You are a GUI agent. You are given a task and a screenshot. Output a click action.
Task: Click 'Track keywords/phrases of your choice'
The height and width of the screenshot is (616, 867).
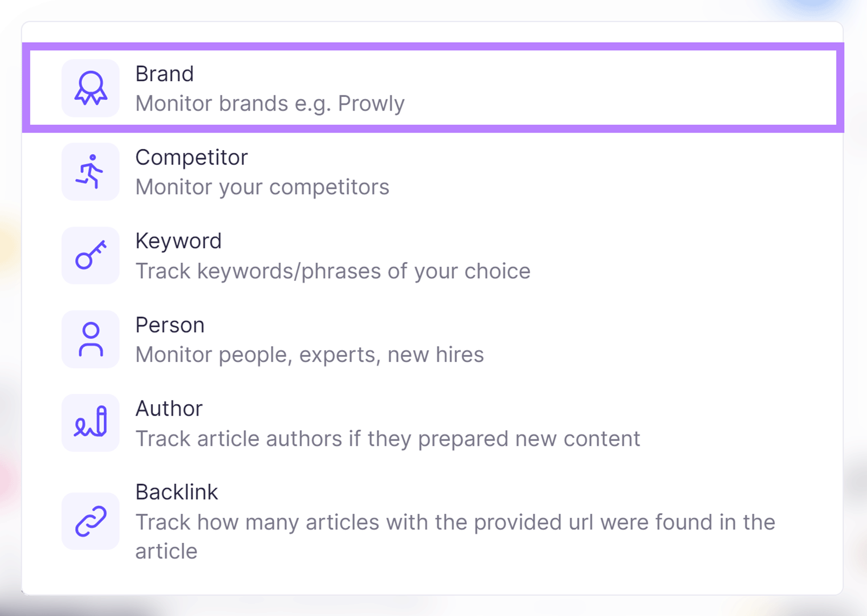pyautogui.click(x=333, y=271)
